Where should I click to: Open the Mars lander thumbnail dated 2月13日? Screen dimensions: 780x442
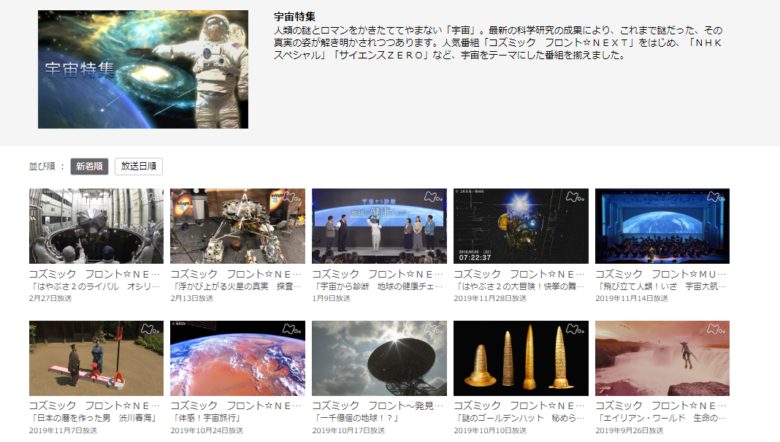[238, 226]
